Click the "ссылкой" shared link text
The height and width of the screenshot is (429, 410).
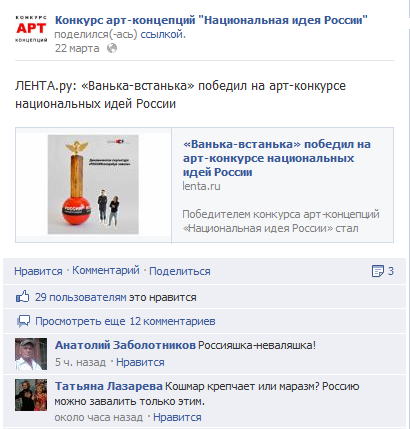pyautogui.click(x=162, y=34)
